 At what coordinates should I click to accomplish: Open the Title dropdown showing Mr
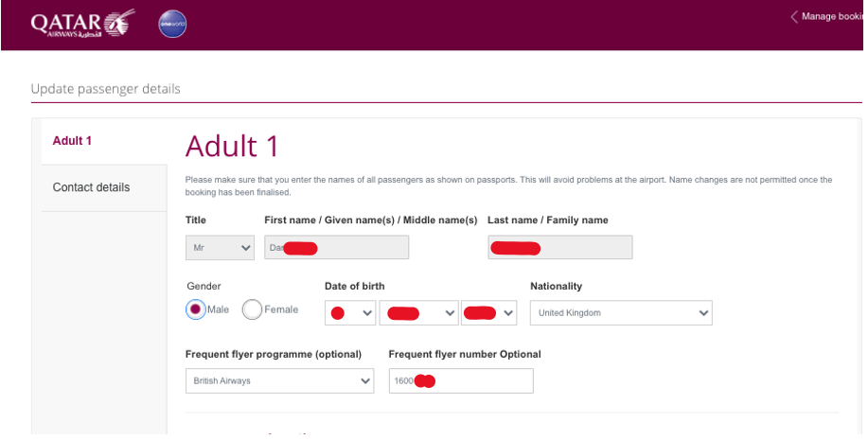(220, 247)
